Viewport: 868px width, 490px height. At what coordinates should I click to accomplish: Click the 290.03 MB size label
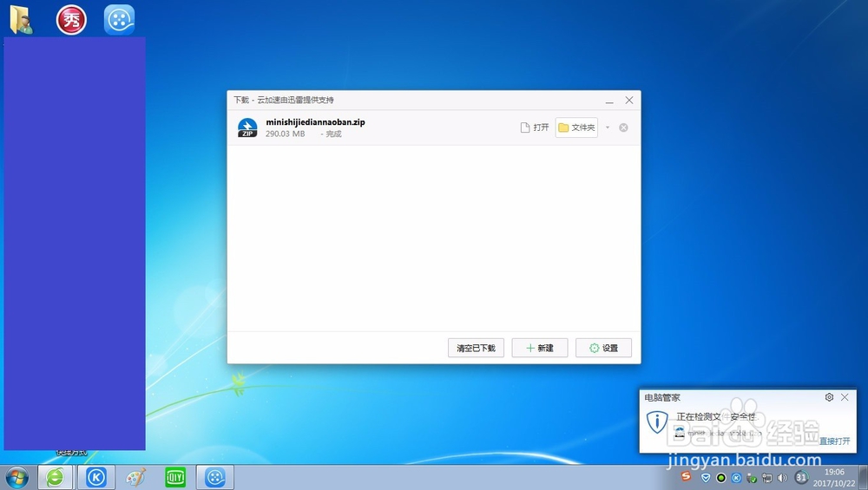pyautogui.click(x=285, y=134)
